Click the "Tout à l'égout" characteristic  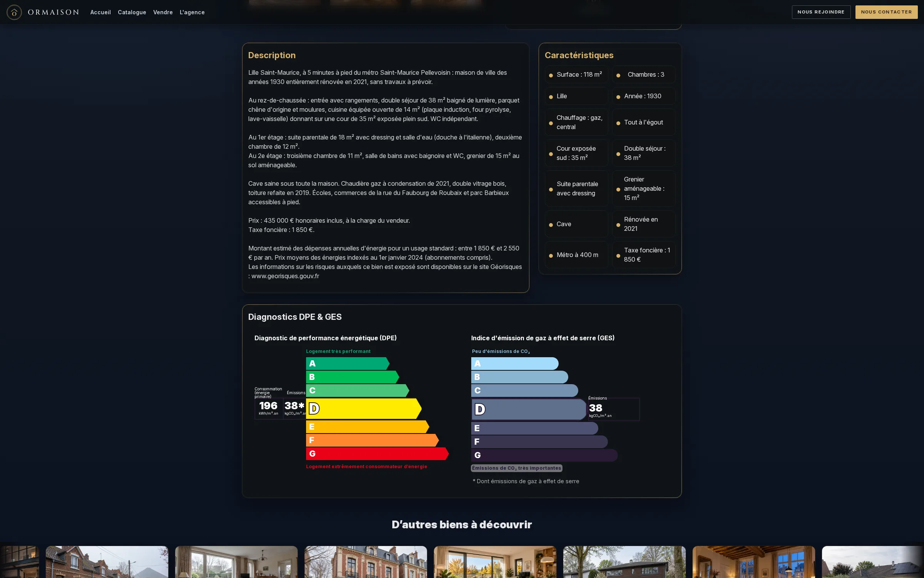644,122
